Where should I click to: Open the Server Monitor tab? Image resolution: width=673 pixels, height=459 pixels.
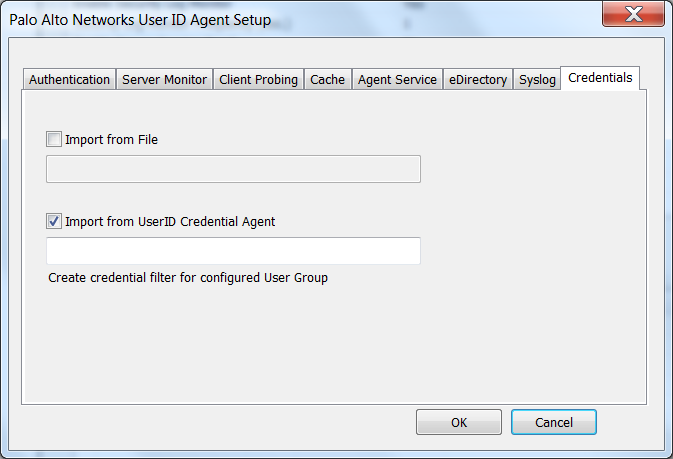[x=164, y=80]
